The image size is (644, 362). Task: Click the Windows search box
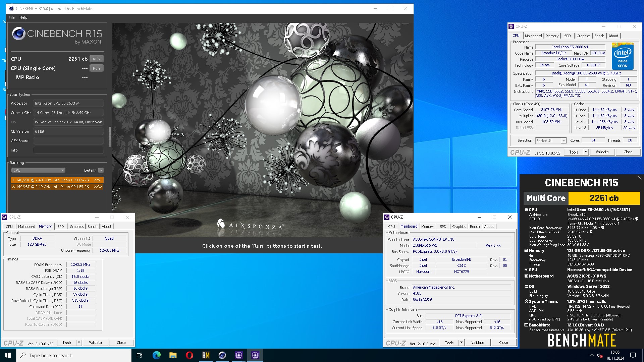[74, 355]
